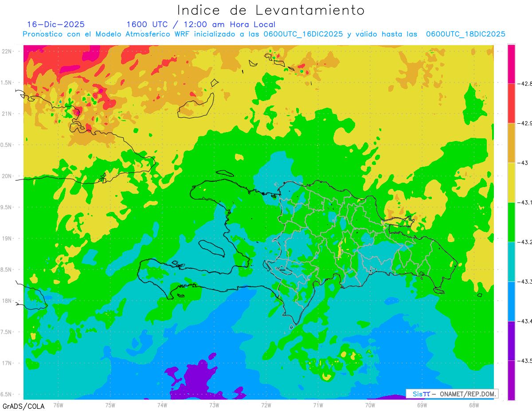Viewport: 532px width, 411px height.
Task: Click latitude axis label "20N"
Action: click(x=8, y=176)
